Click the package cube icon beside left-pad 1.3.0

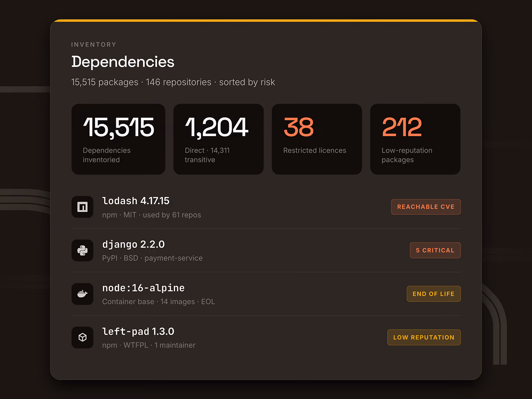click(82, 338)
